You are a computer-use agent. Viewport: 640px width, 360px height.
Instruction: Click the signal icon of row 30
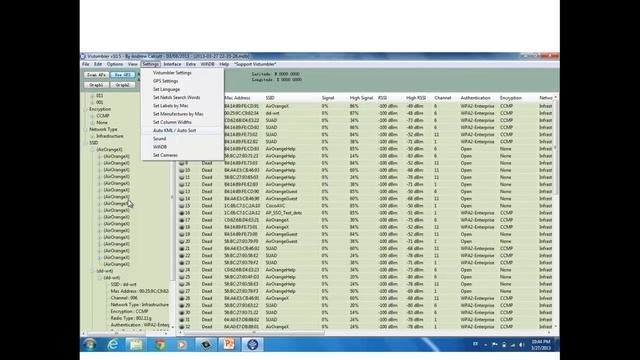click(x=182, y=313)
